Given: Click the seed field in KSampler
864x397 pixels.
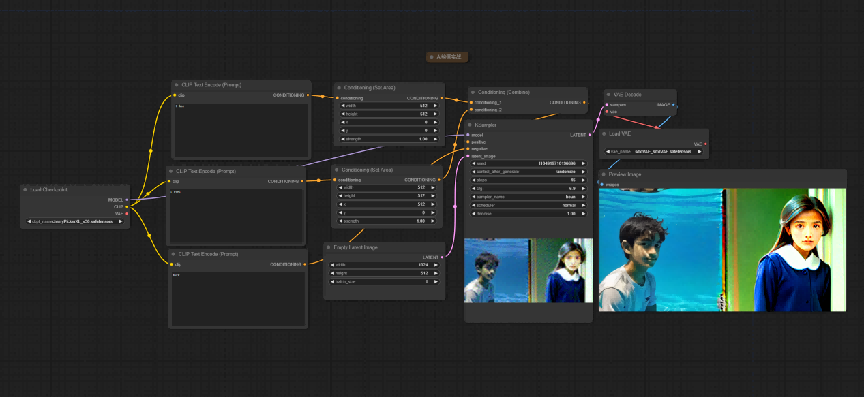Looking at the screenshot, I should [528, 164].
